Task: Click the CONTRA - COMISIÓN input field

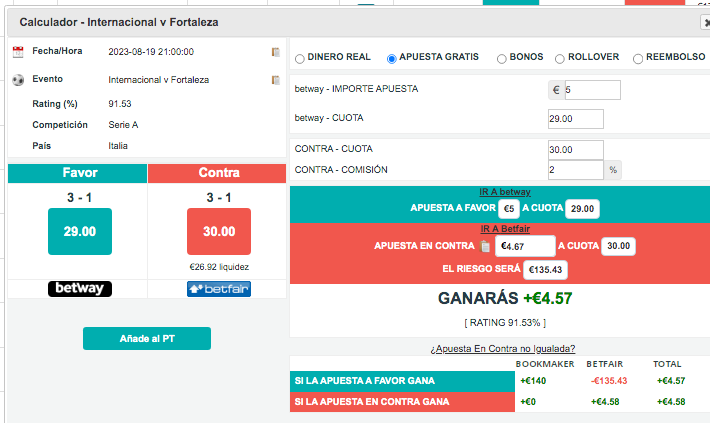Action: 576,170
